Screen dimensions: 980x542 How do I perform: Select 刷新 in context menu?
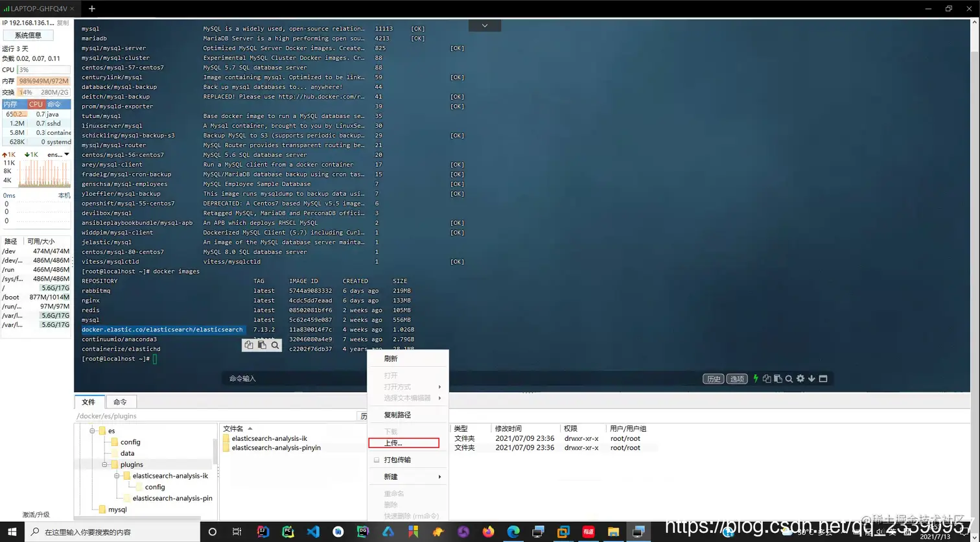click(x=391, y=359)
